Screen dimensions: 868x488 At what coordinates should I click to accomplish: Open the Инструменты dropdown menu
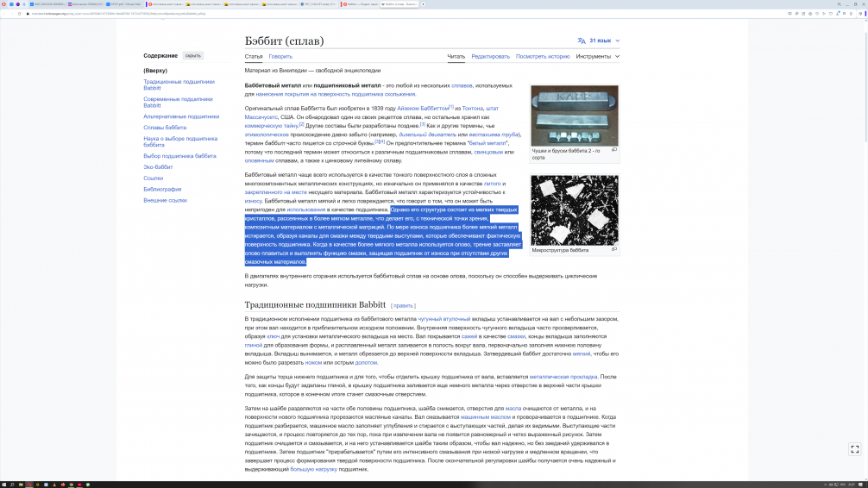pos(597,56)
